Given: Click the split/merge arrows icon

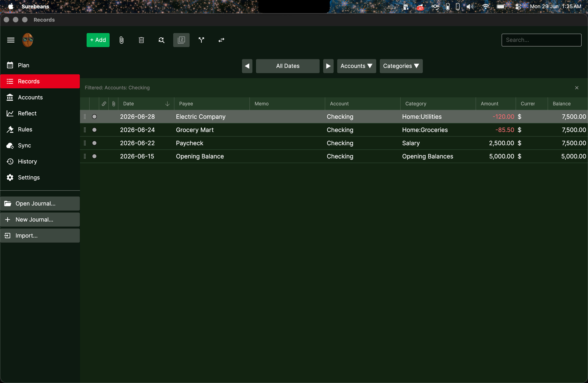Looking at the screenshot, I should click(x=201, y=40).
